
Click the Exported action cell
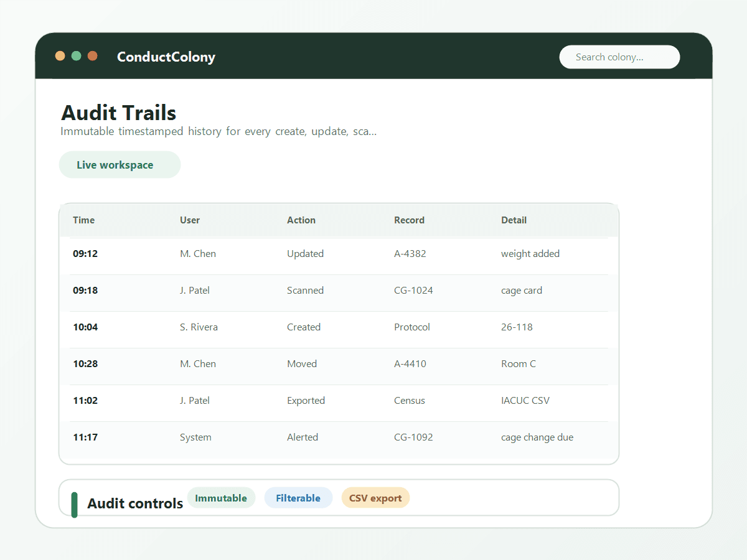[x=306, y=401]
